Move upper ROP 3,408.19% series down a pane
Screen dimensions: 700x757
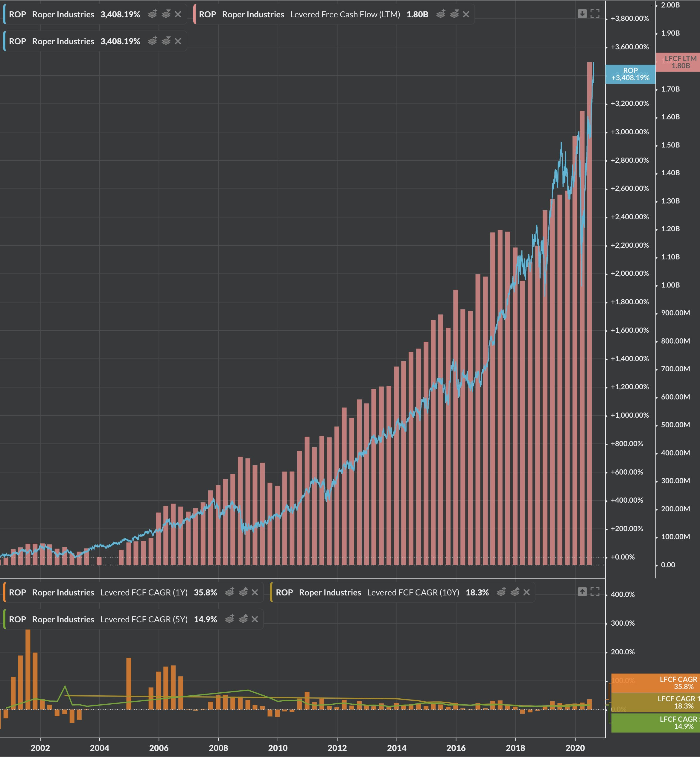166,14
